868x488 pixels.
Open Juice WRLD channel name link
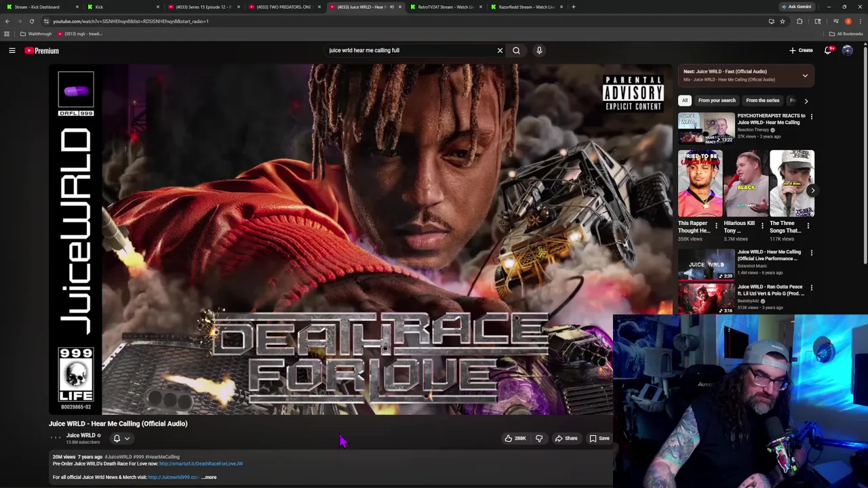81,435
